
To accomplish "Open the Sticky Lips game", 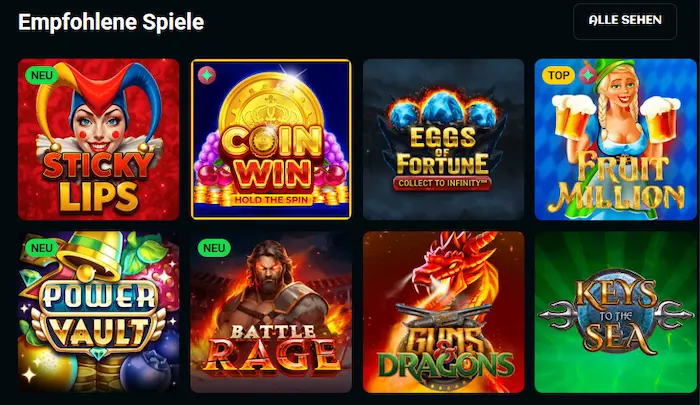I will tap(99, 139).
